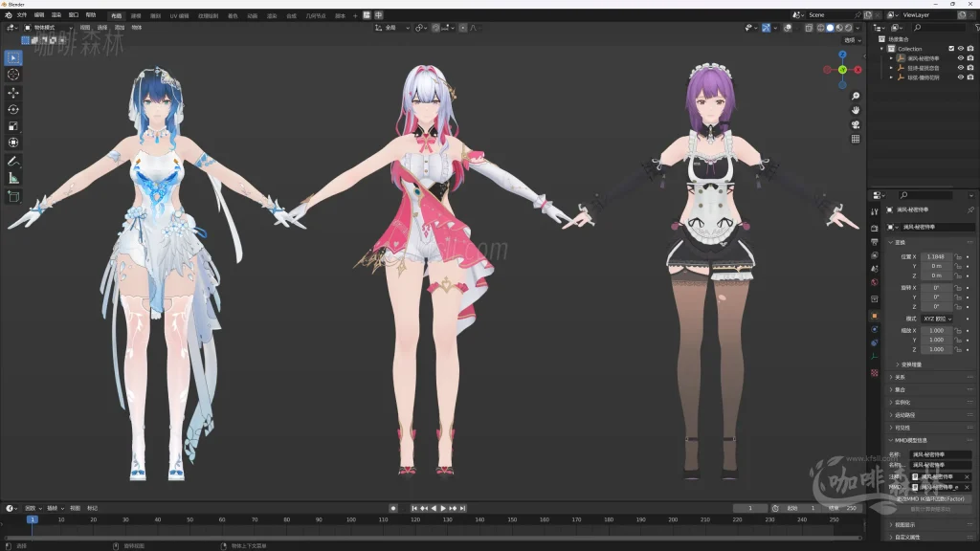Click the Blender logo menu icon
Image resolution: width=980 pixels, height=551 pixels.
pyautogui.click(x=8, y=15)
